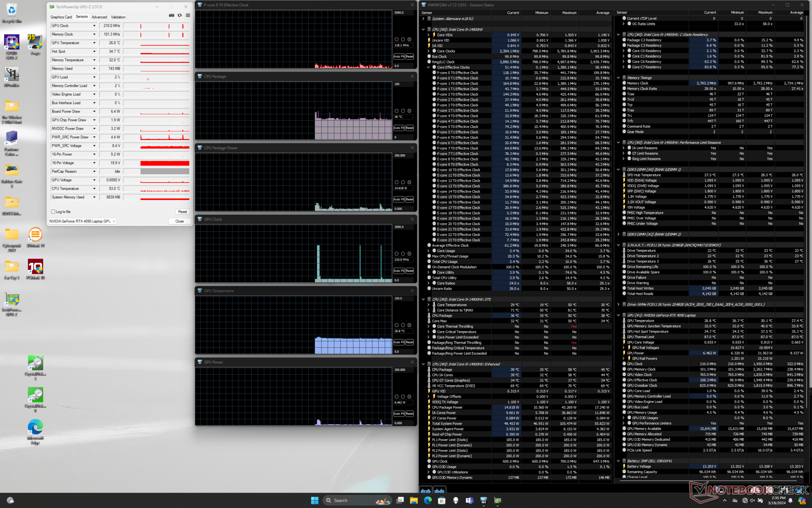Open the Recycle Bin
The image size is (812, 508).
pos(11,13)
